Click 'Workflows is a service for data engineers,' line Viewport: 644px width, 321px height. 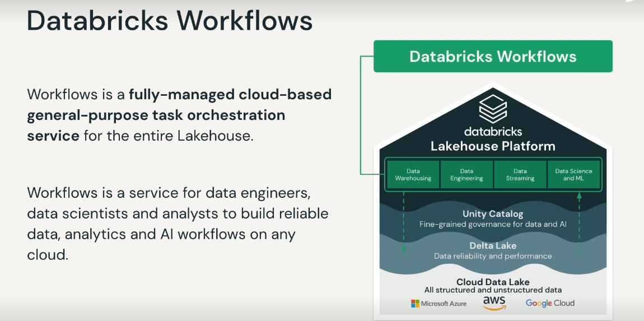point(168,192)
